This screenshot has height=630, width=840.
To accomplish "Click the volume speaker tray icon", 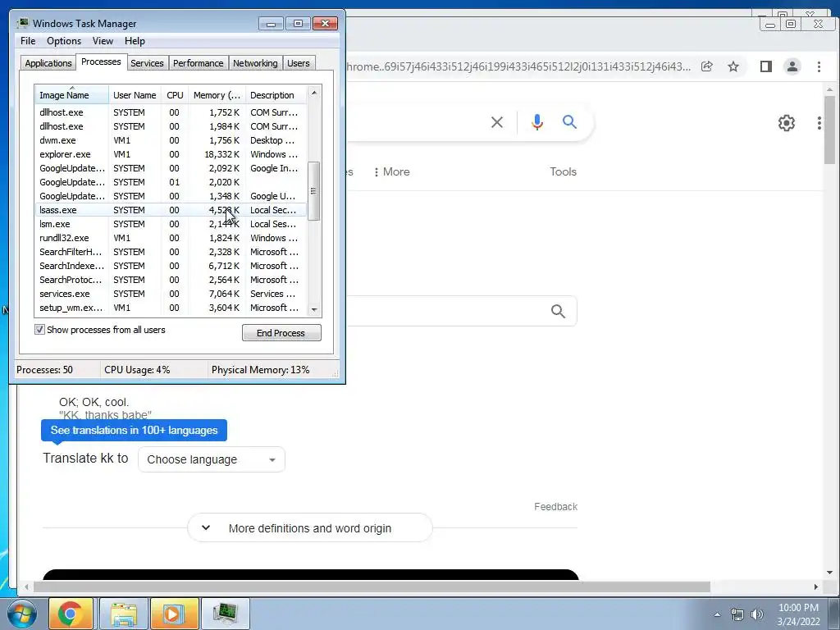I will [756, 614].
